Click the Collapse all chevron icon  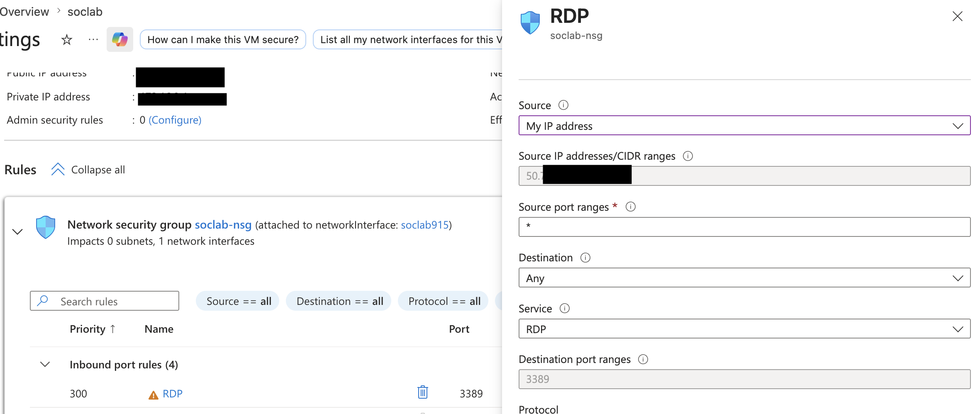pyautogui.click(x=58, y=169)
